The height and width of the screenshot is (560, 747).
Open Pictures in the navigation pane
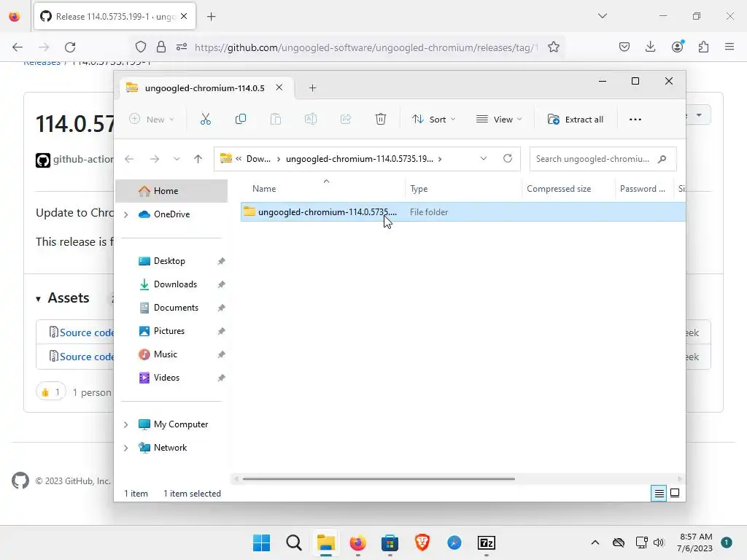pos(169,331)
